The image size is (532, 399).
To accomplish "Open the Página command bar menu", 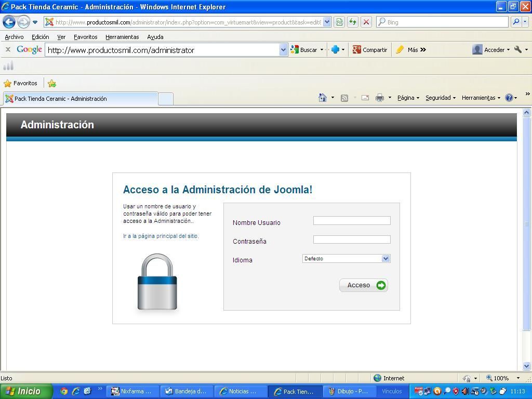I will click(x=408, y=98).
